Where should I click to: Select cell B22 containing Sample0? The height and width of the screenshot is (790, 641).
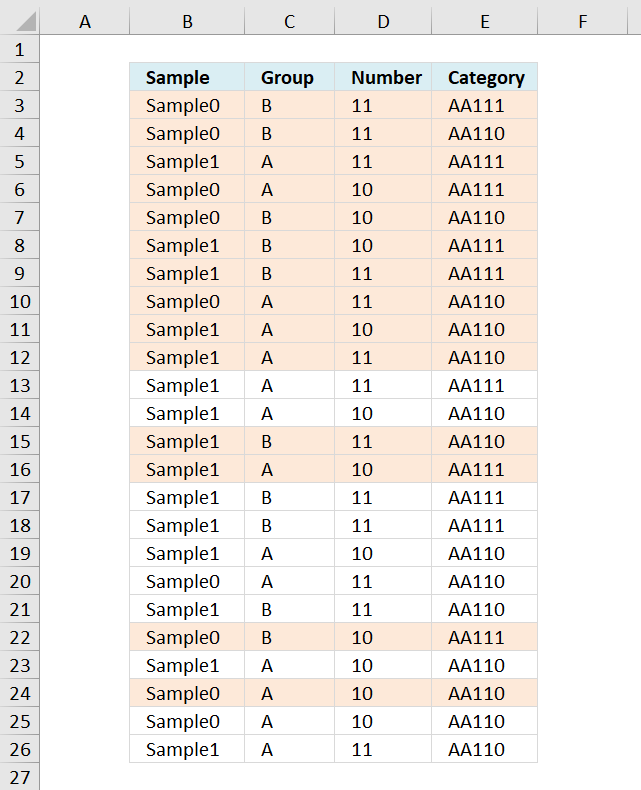tap(187, 637)
